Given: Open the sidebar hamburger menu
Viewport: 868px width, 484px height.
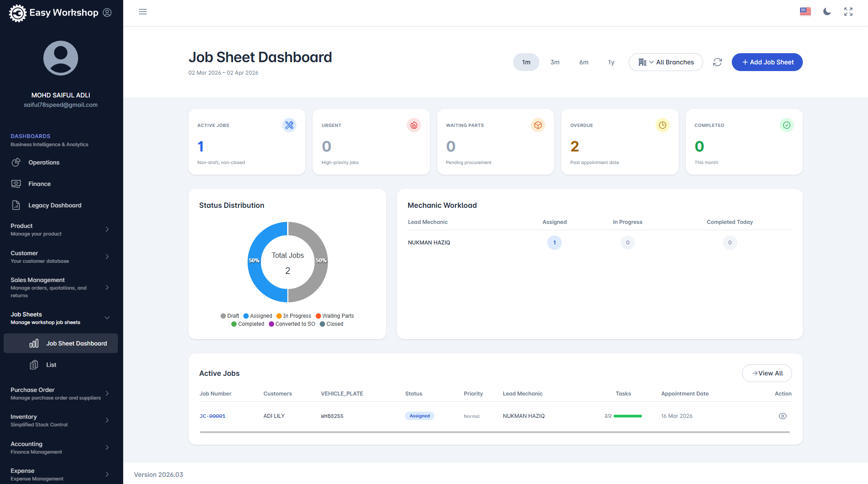Looking at the screenshot, I should pos(143,12).
